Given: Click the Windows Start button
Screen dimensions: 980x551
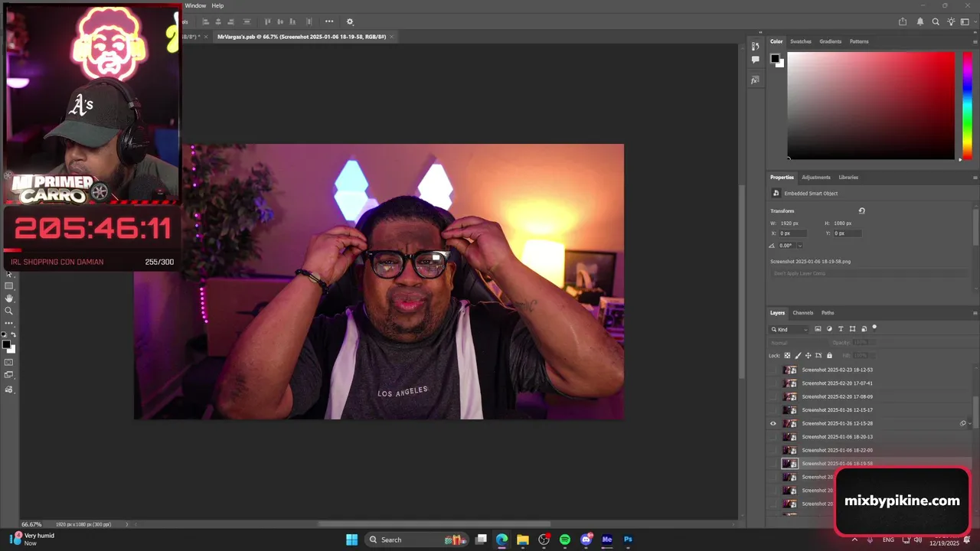Looking at the screenshot, I should click(351, 540).
